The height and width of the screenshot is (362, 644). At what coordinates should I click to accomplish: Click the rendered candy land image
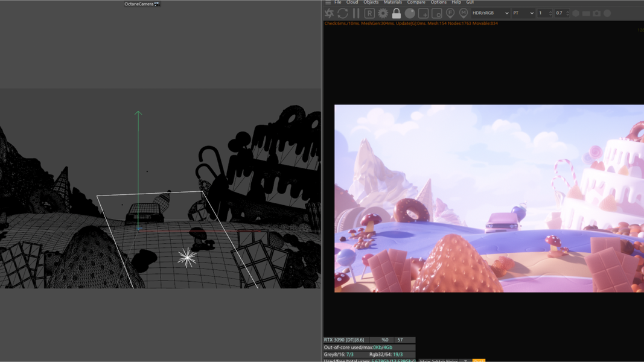pos(489,198)
